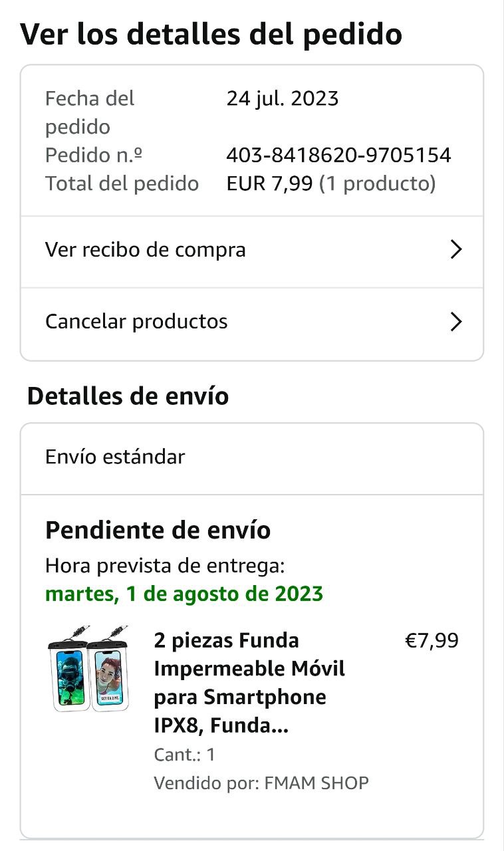Tap the Pendiente de envío status heading
This screenshot has height=851, width=504.
tap(158, 531)
